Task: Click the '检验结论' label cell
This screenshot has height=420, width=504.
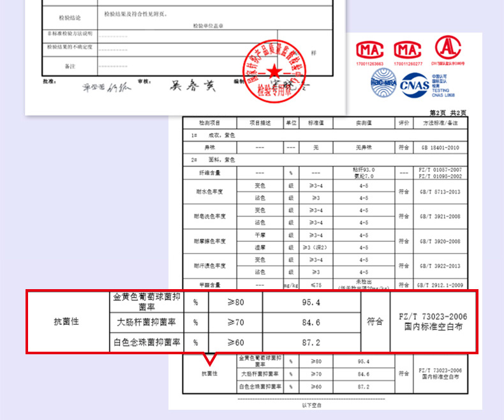Action: tap(70, 18)
